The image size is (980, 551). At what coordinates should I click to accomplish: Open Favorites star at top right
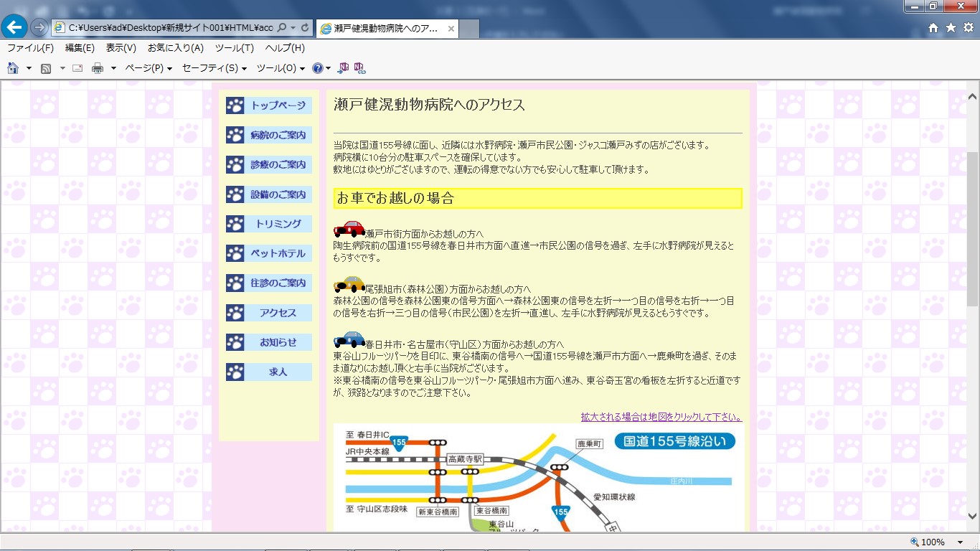(951, 27)
